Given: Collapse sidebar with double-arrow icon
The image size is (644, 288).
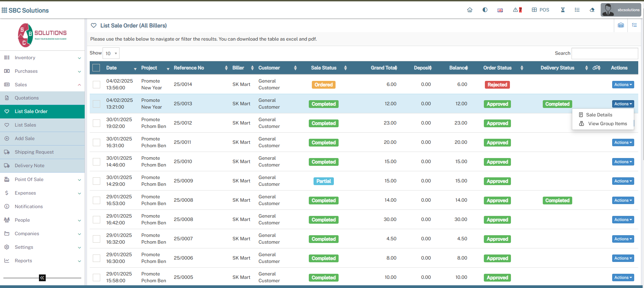Looking at the screenshot, I should 42,278.
